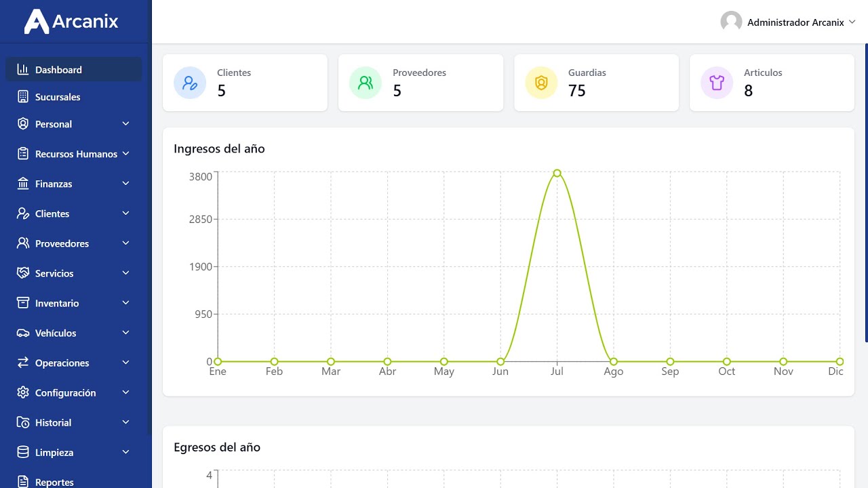Screen dimensions: 868x488
Task: Click the Limpieza database icon
Action: pos(23,452)
